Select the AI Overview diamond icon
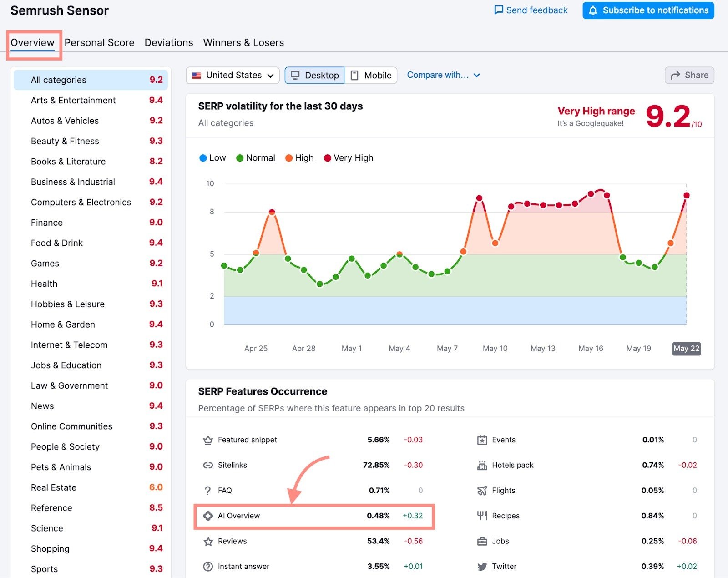Screen dimensions: 728x578 (x=207, y=516)
